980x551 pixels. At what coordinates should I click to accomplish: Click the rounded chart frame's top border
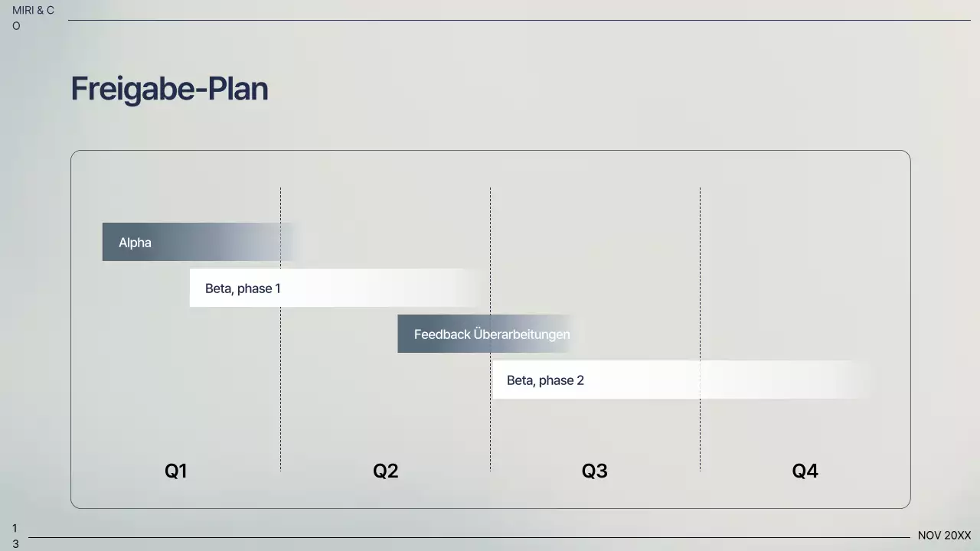tap(490, 151)
